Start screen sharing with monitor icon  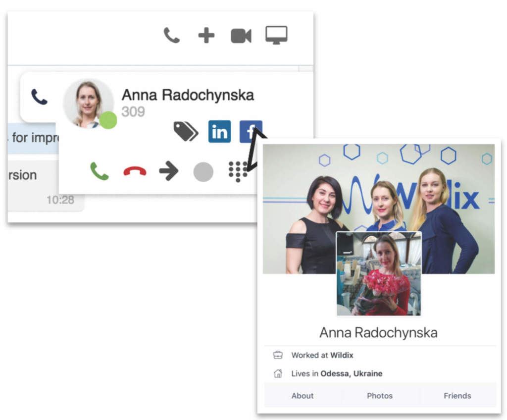tap(276, 35)
